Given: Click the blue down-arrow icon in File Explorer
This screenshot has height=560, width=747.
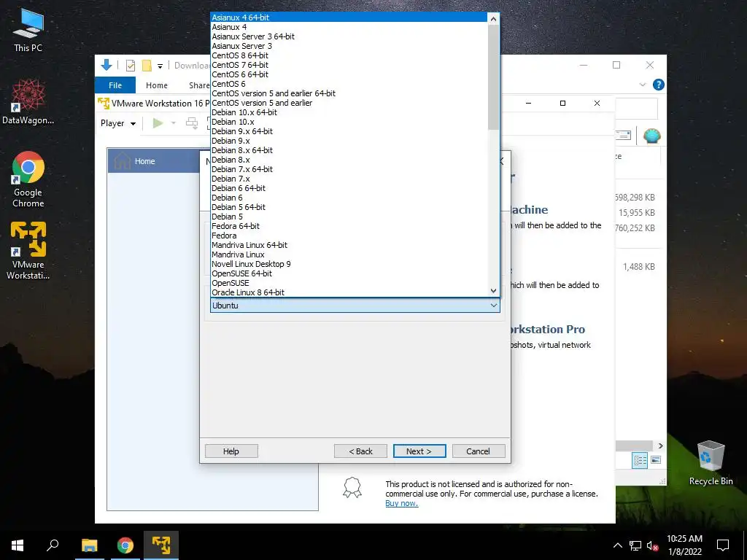Looking at the screenshot, I should (107, 65).
